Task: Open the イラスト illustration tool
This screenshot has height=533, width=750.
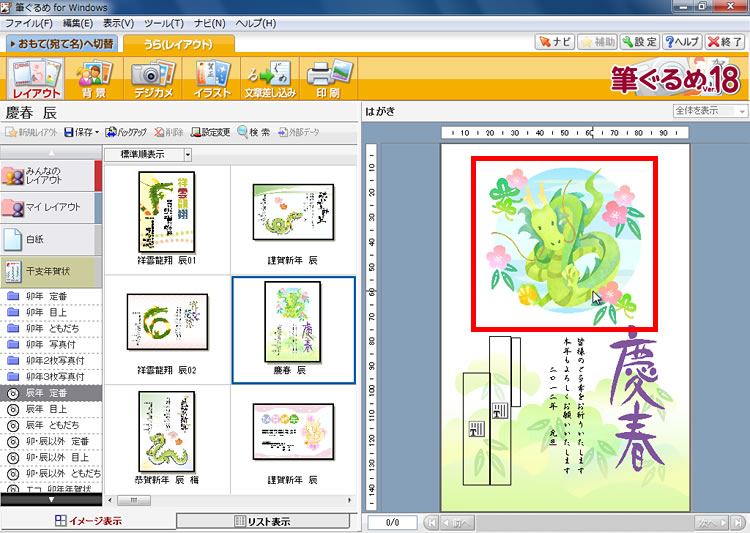Action: pos(211,78)
